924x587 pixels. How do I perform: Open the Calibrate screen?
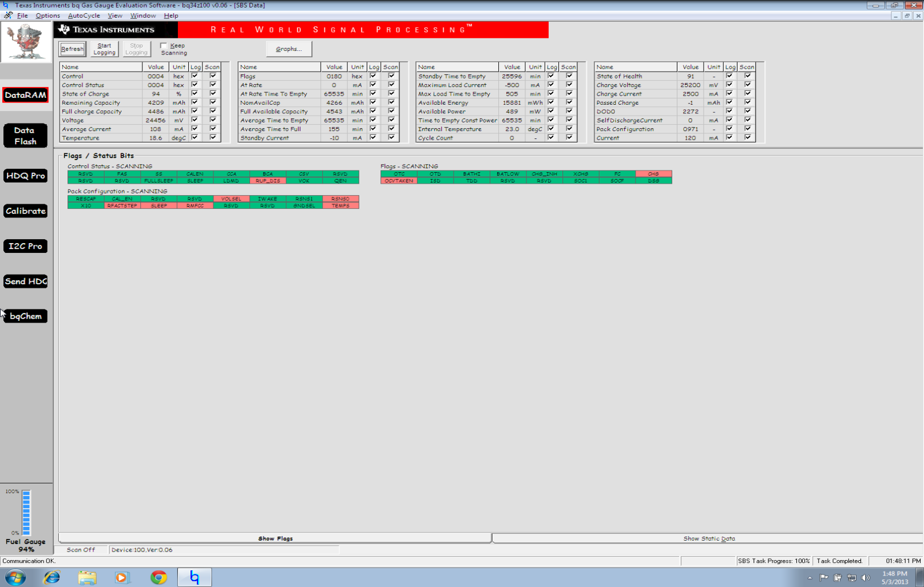pyautogui.click(x=25, y=211)
